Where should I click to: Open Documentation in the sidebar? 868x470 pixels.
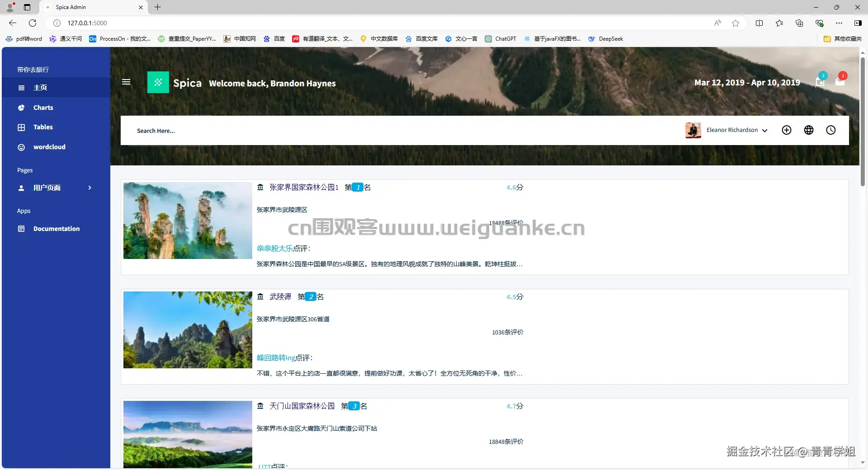click(x=56, y=229)
